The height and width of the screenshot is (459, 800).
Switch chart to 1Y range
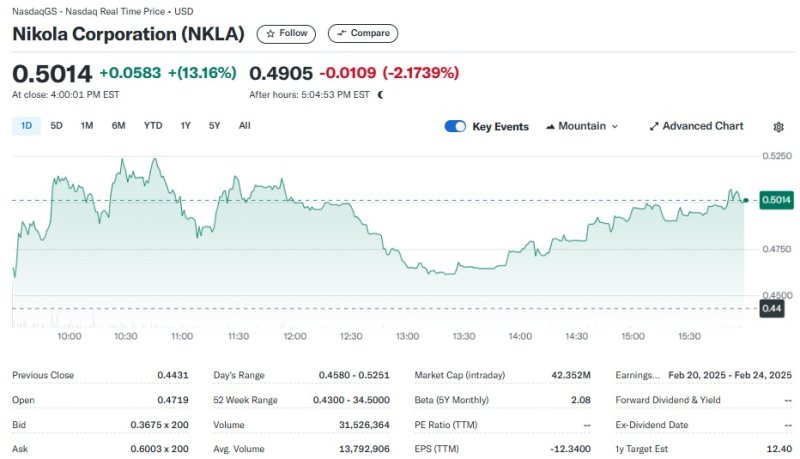pyautogui.click(x=186, y=126)
